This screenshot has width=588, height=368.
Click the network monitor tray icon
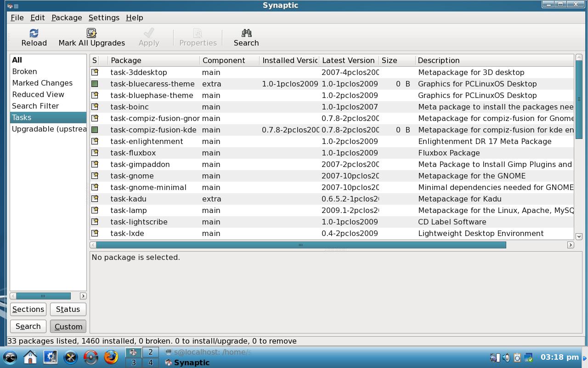pos(528,357)
